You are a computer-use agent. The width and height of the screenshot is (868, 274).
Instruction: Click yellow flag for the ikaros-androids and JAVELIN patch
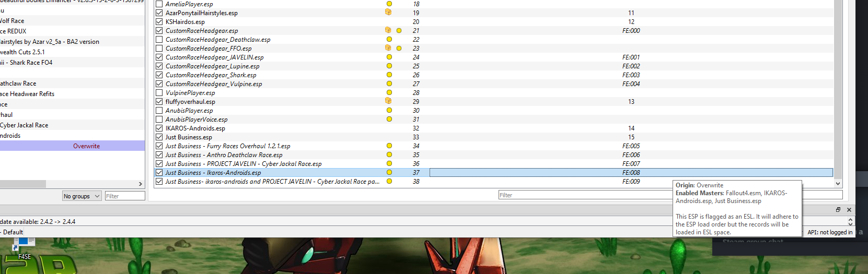point(389,181)
